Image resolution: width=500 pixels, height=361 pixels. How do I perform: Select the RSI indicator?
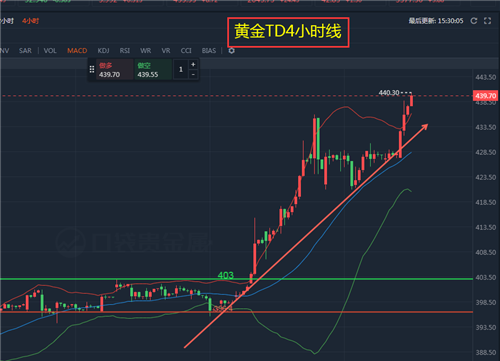tap(125, 51)
